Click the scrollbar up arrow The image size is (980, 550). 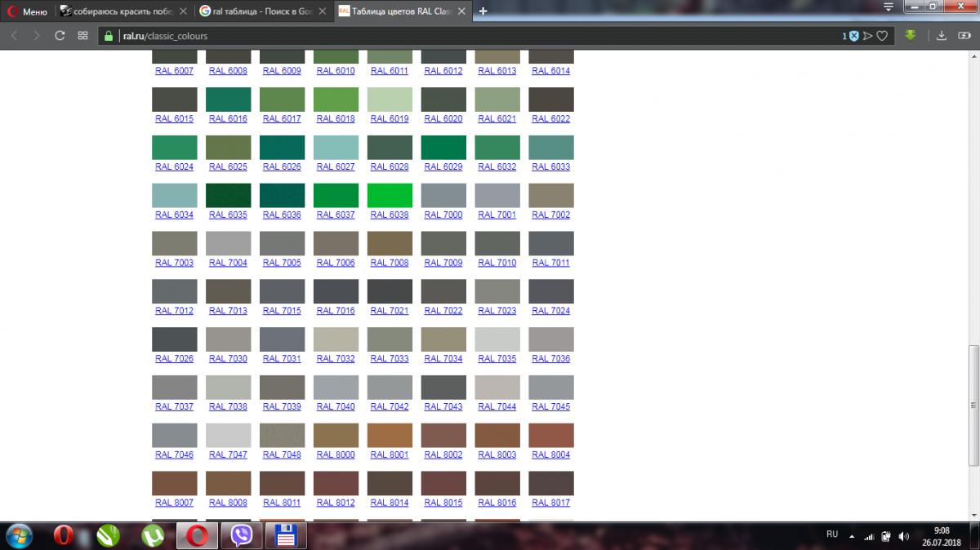[973, 55]
